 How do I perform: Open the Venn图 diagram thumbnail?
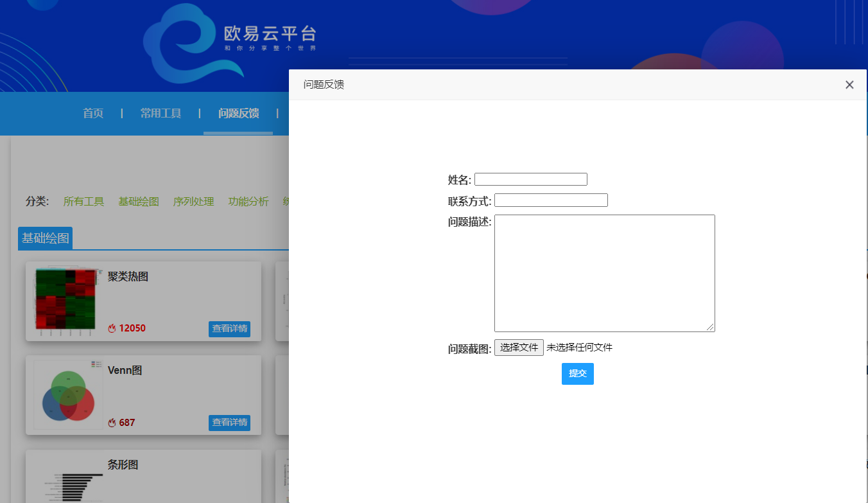click(x=68, y=394)
